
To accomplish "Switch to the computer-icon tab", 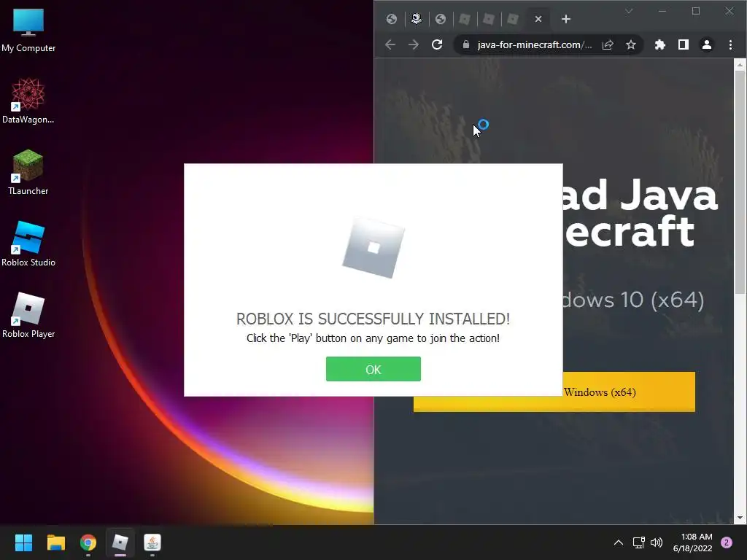I will pos(417,19).
